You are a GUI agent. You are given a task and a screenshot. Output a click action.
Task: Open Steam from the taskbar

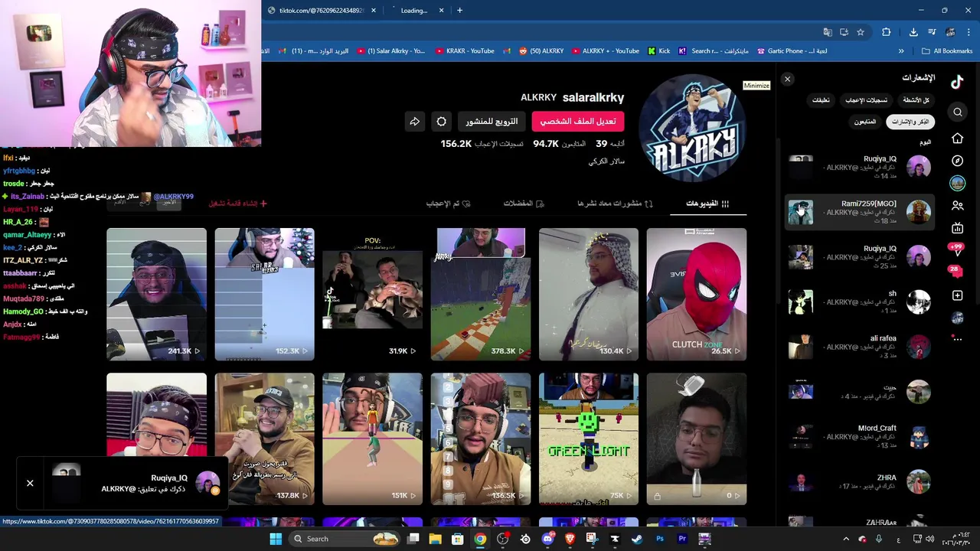(x=637, y=539)
